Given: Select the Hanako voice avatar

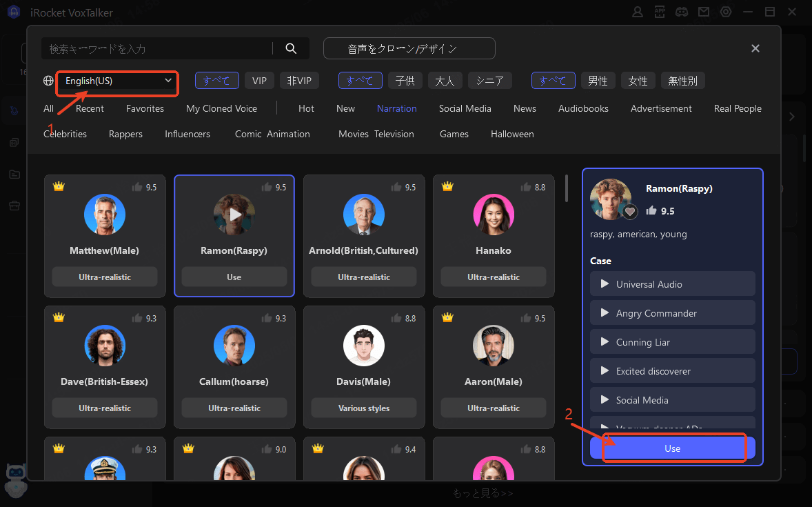Looking at the screenshot, I should click(494, 215).
